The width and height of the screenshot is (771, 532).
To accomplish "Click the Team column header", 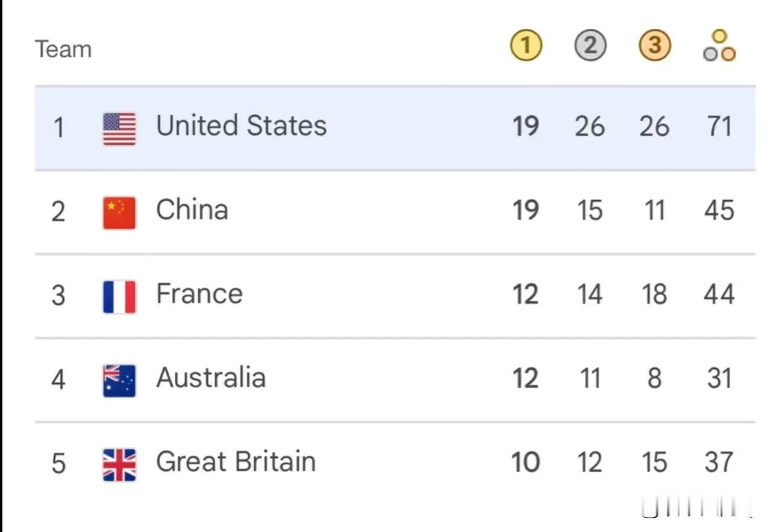I will (x=63, y=49).
